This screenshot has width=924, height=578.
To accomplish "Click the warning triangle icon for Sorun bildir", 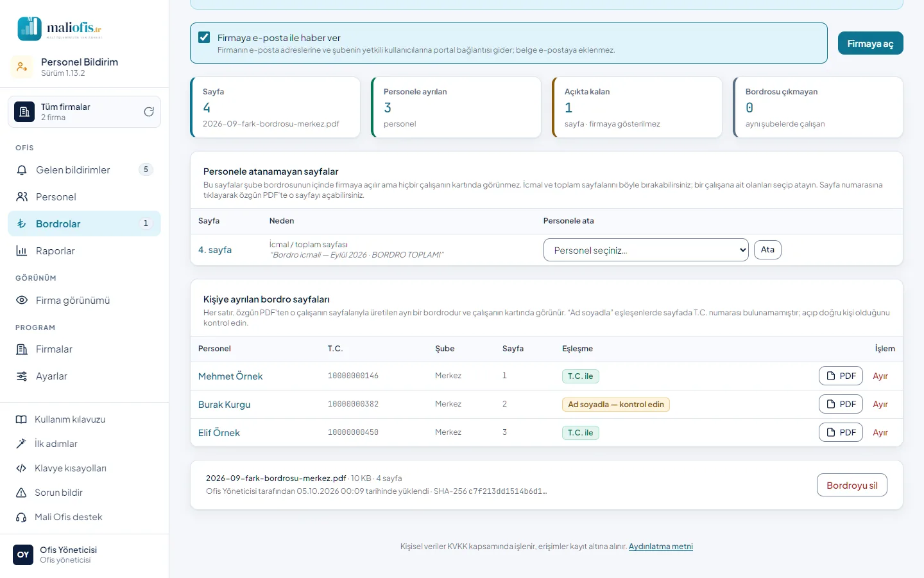I will 21,493.
